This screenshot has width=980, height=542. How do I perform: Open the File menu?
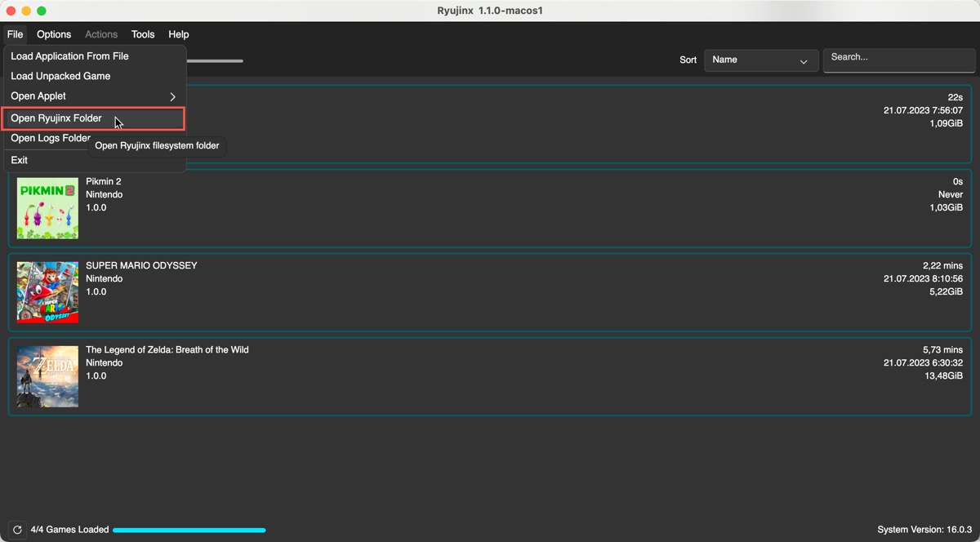tap(15, 34)
